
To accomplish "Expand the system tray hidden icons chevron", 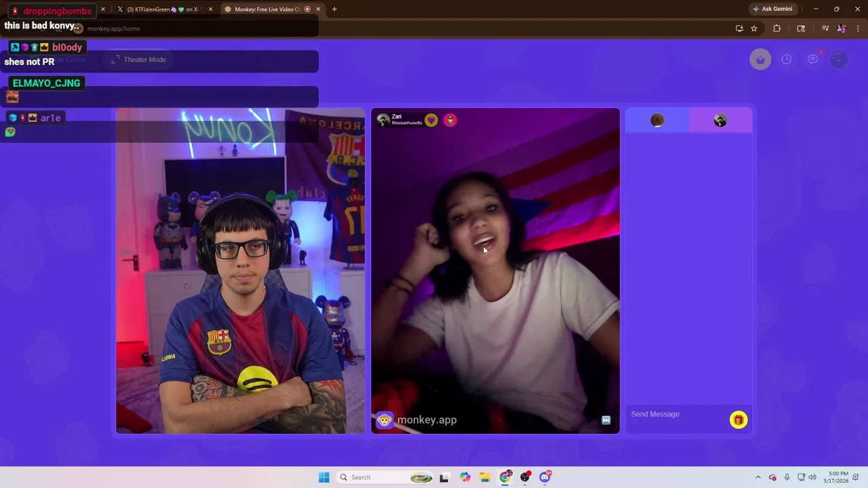I will pyautogui.click(x=758, y=477).
